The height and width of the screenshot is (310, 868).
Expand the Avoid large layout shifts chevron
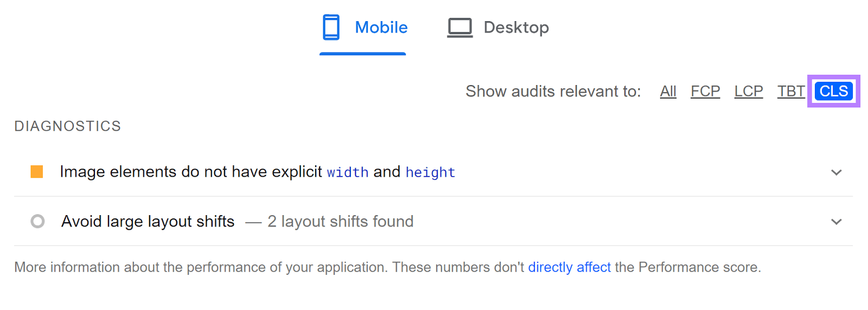(836, 222)
